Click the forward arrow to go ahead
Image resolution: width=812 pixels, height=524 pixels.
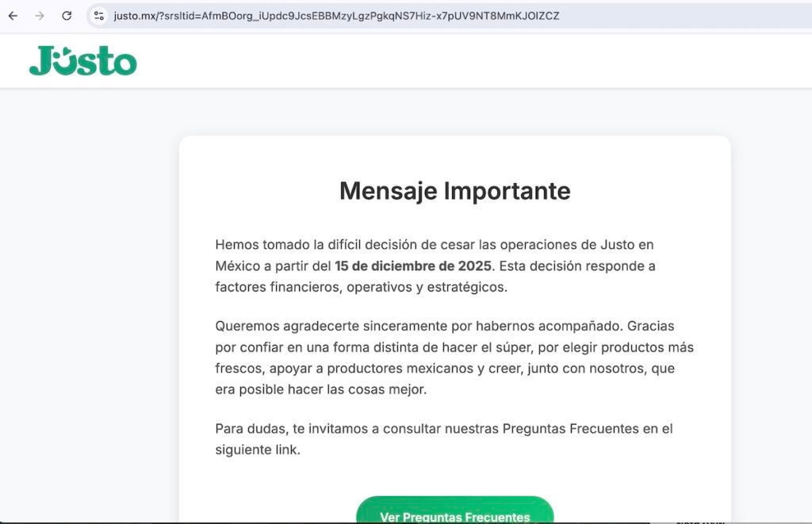pyautogui.click(x=37, y=16)
